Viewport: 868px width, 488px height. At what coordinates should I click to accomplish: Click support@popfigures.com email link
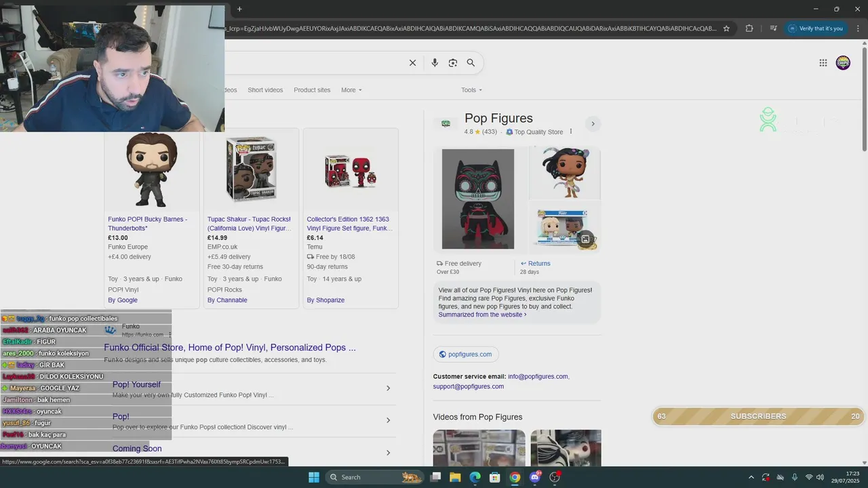tap(469, 386)
